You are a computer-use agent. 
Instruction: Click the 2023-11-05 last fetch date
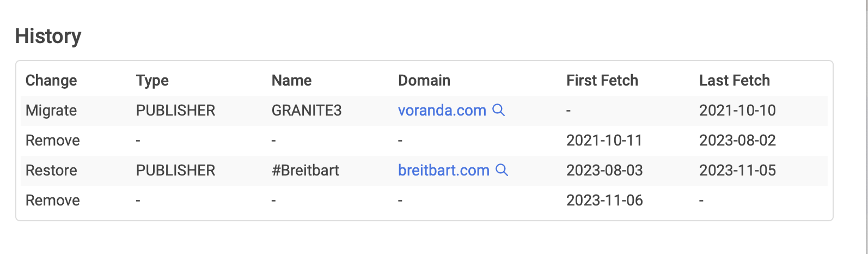(x=737, y=171)
